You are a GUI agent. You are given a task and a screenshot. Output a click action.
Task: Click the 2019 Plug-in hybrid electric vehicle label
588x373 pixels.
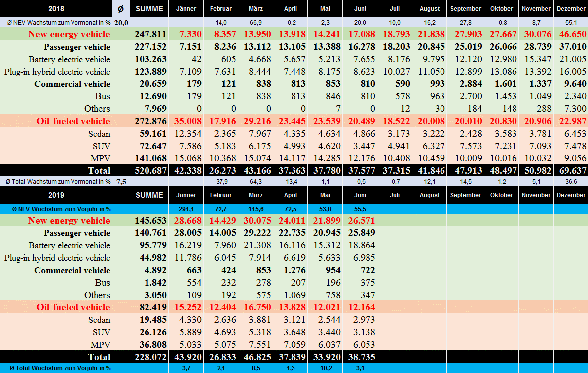pos(58,258)
